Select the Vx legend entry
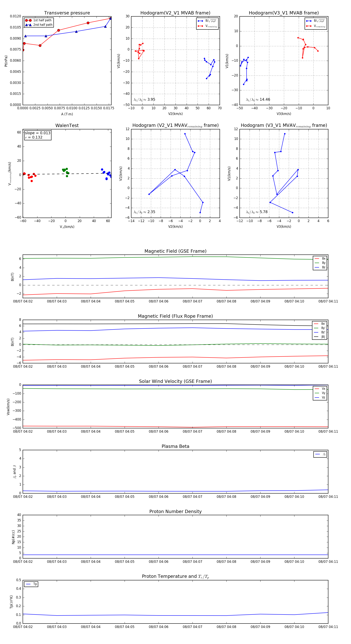 click(x=320, y=389)
